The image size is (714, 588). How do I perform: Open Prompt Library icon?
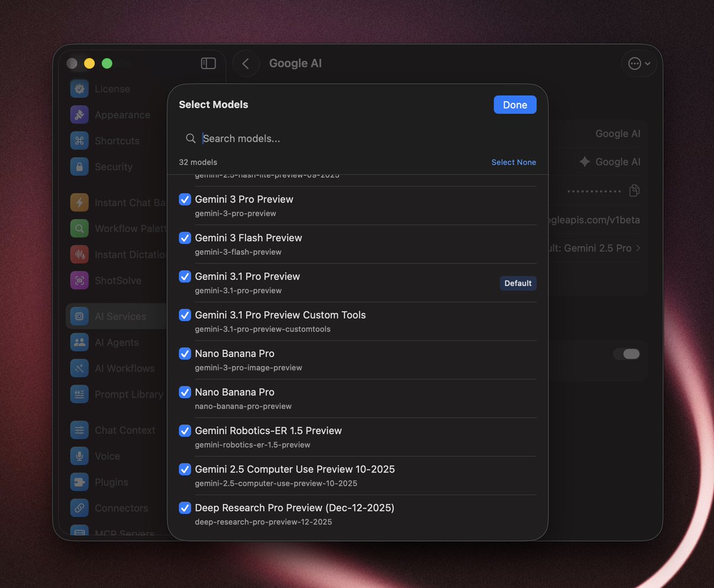click(79, 394)
